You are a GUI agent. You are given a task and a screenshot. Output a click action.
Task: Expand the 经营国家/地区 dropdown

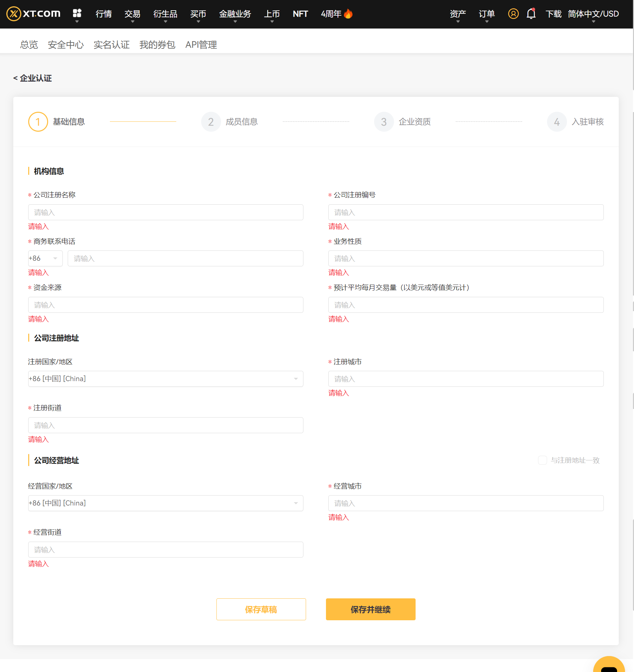click(x=165, y=503)
